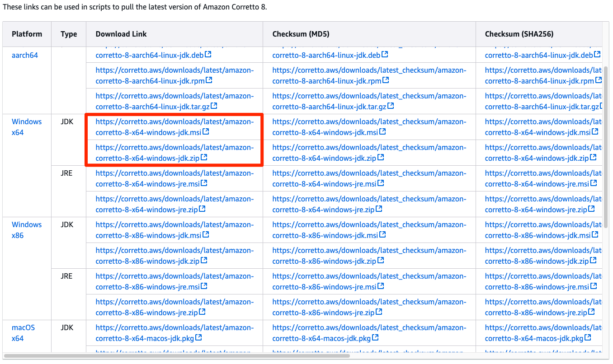Open x86-windows-jre.zip link text in SHA256 checksum column
Screen dimensions: 613x364
point(543,307)
